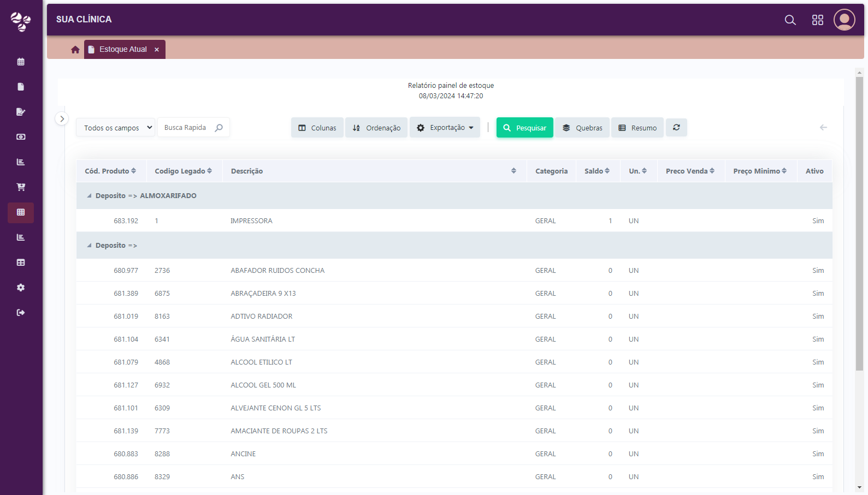Sort by Saldo column header
The image size is (868, 495).
click(x=597, y=171)
